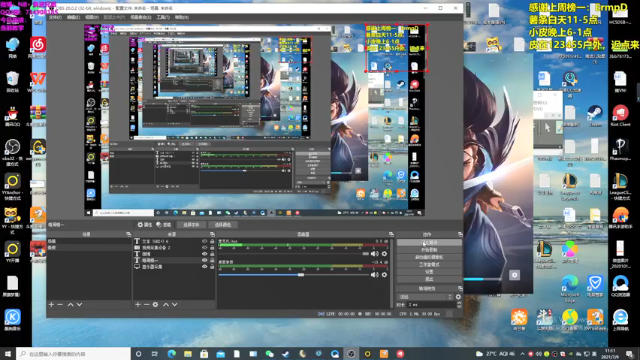640x360 pixels.
Task: Open the Scene Collection menu in OBS
Action: click(141, 17)
